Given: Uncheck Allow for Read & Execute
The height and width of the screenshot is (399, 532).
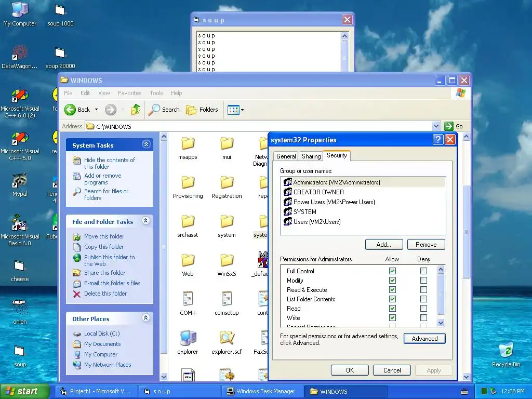Looking at the screenshot, I should [x=393, y=289].
